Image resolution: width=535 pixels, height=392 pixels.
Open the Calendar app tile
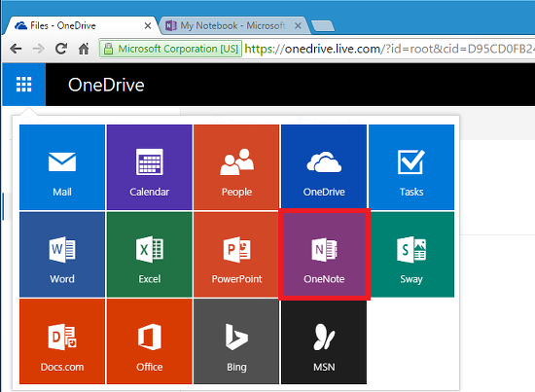pyautogui.click(x=150, y=167)
